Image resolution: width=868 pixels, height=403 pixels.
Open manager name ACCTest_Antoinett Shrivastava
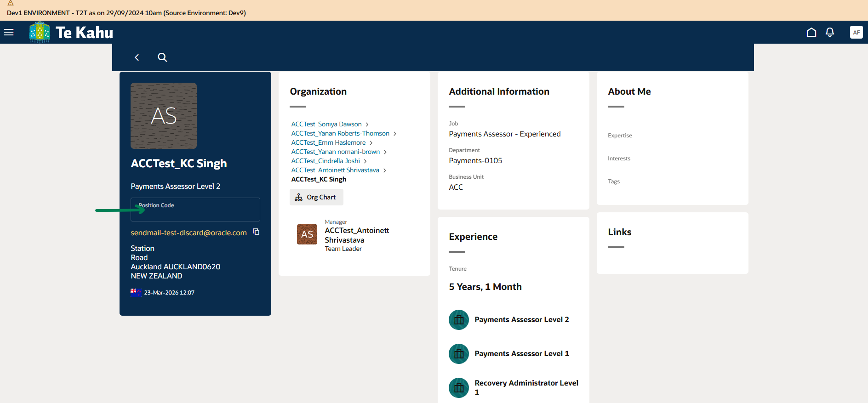[357, 235]
